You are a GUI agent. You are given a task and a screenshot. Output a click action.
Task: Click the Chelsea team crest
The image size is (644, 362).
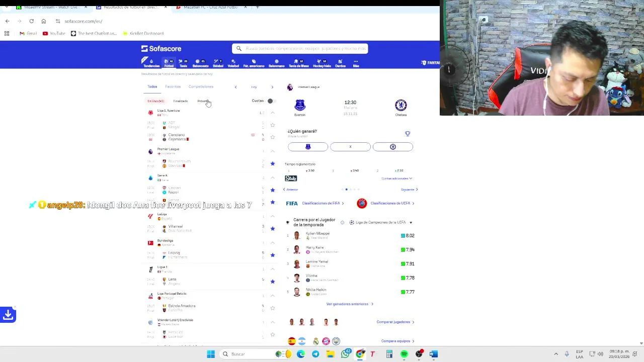coord(401,105)
